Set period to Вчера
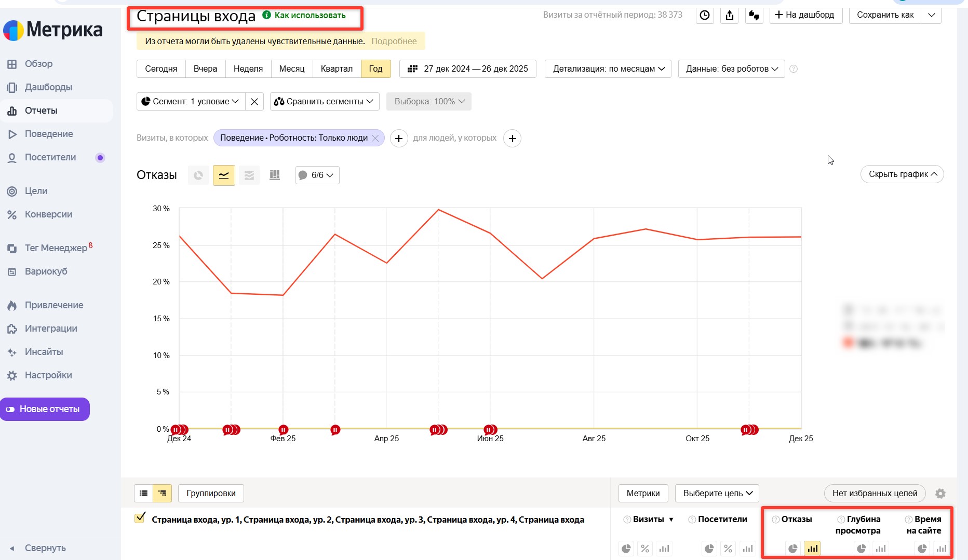This screenshot has height=560, width=968. 206,69
